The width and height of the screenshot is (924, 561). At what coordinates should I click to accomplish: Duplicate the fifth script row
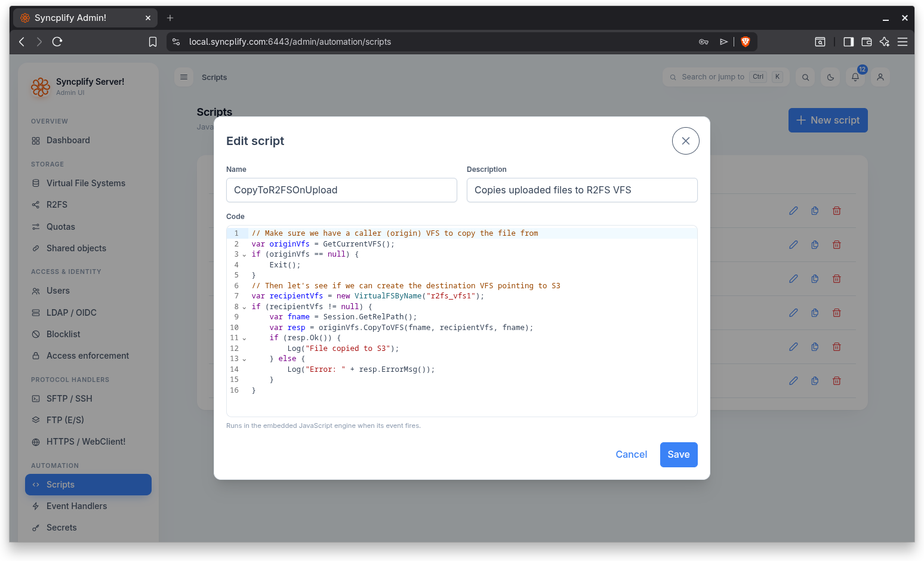pos(815,347)
